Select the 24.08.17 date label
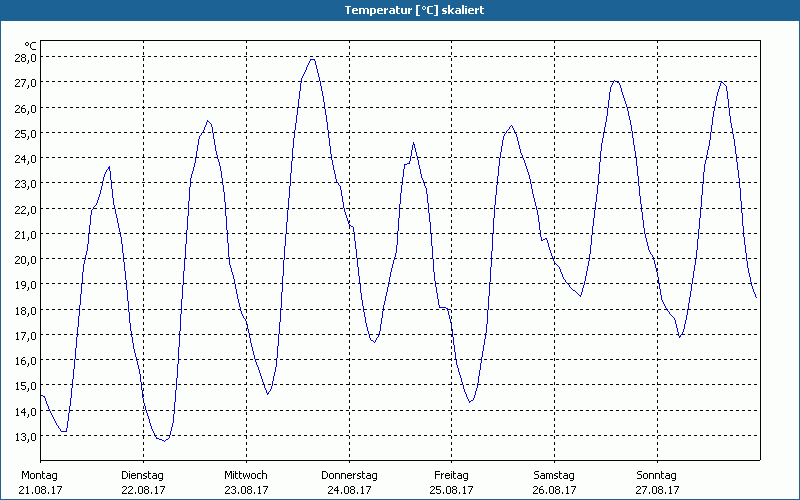800x500 pixels. pos(349,490)
